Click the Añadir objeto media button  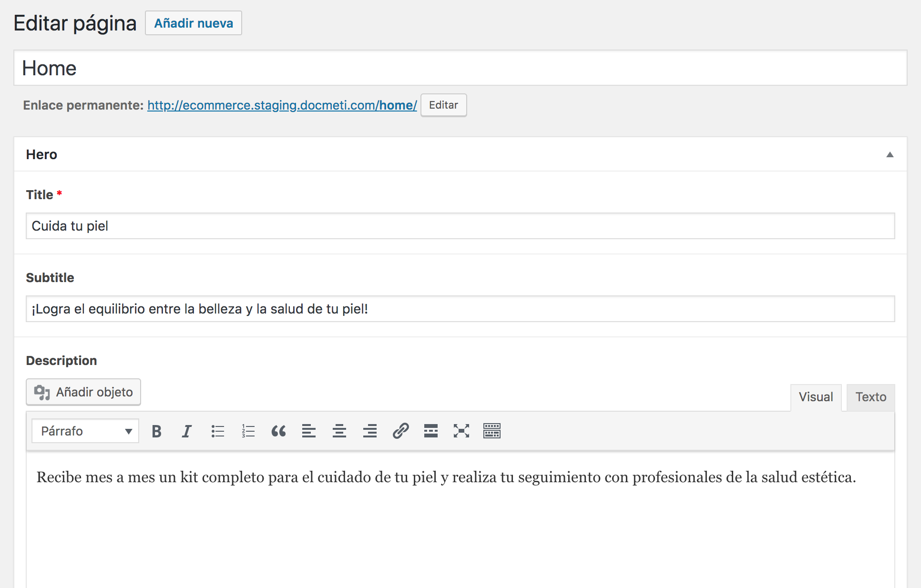[83, 392]
